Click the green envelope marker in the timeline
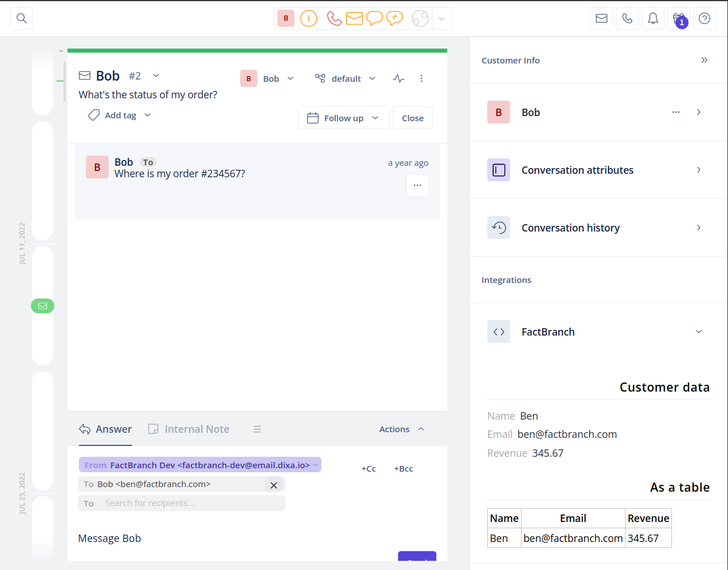The image size is (728, 570). [42, 306]
